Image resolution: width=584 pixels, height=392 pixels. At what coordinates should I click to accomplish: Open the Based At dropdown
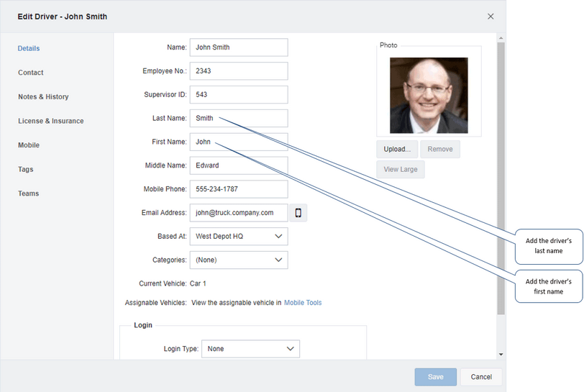pos(239,237)
